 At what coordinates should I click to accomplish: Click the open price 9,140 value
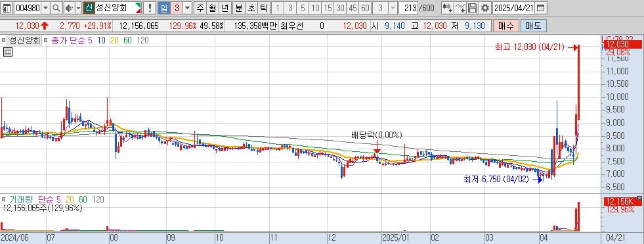pos(395,26)
